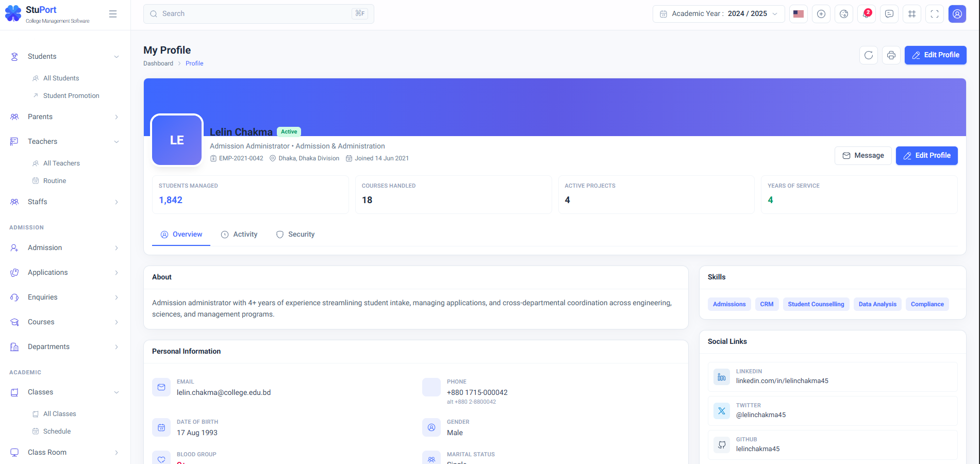The image size is (980, 464).
Task: Click the Compliance skill tag
Action: click(x=927, y=304)
